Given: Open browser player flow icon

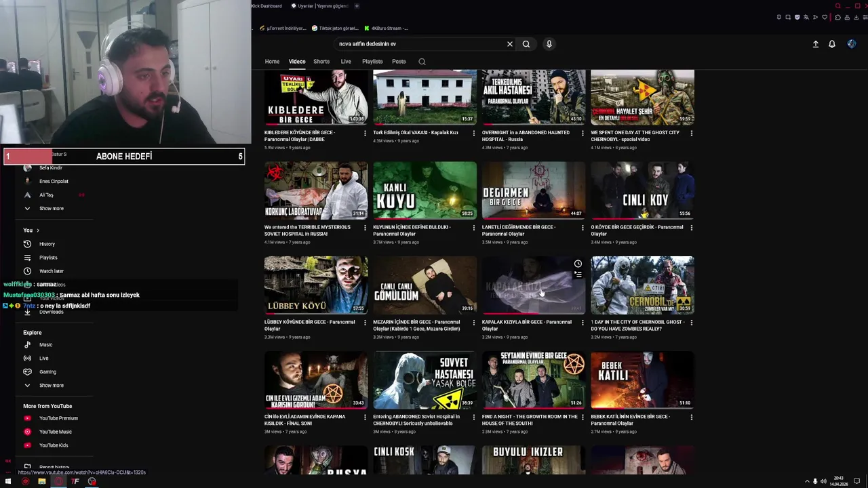Looking at the screenshot, I should [815, 17].
